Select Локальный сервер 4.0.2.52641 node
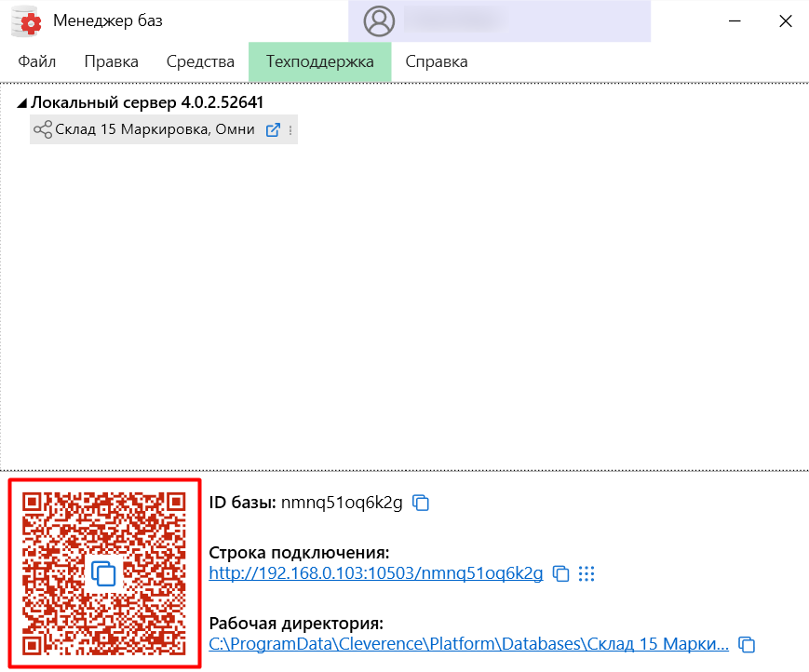Viewport: 809px width, 672px height. (x=147, y=102)
